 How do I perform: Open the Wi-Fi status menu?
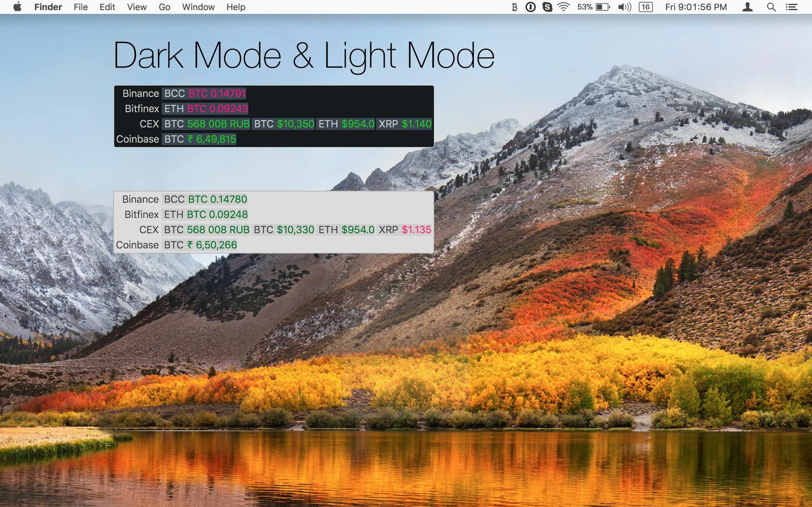564,7
